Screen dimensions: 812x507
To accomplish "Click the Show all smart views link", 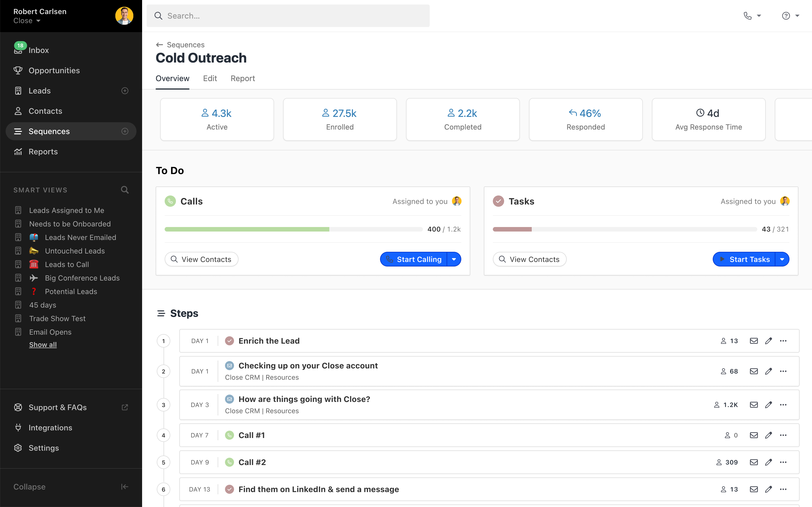I will [x=43, y=344].
